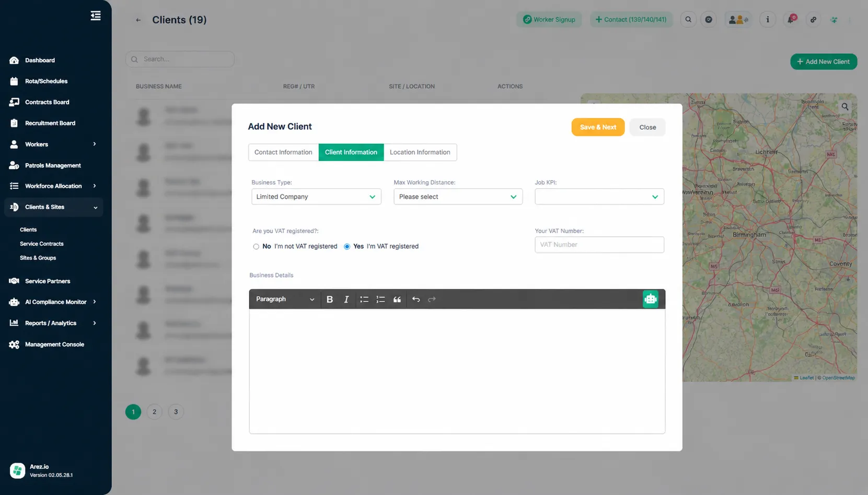
Task: Toggle italic formatting in editor
Action: pos(346,300)
